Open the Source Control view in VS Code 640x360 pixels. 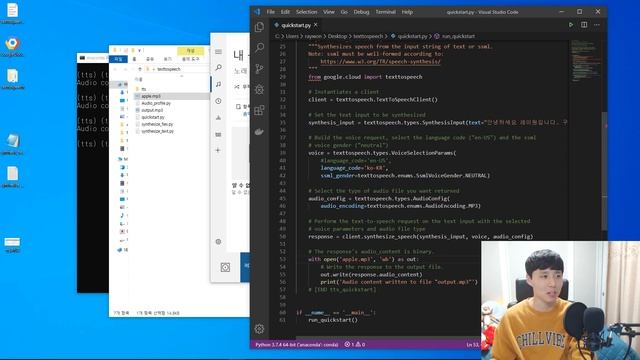tap(260, 69)
